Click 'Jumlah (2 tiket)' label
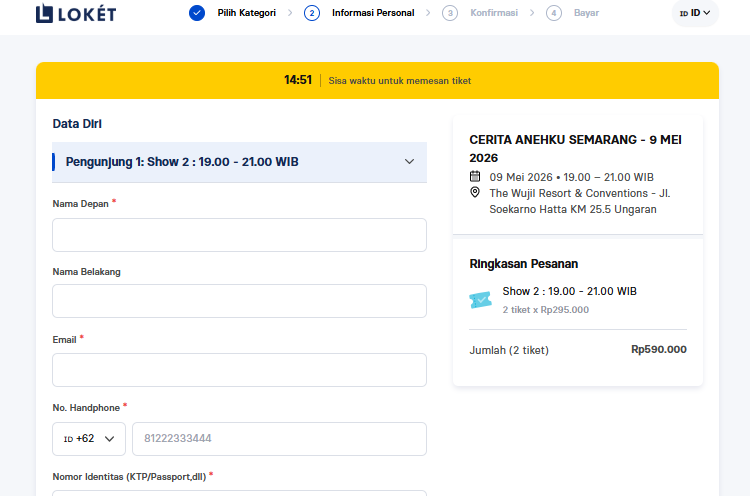 (x=509, y=350)
